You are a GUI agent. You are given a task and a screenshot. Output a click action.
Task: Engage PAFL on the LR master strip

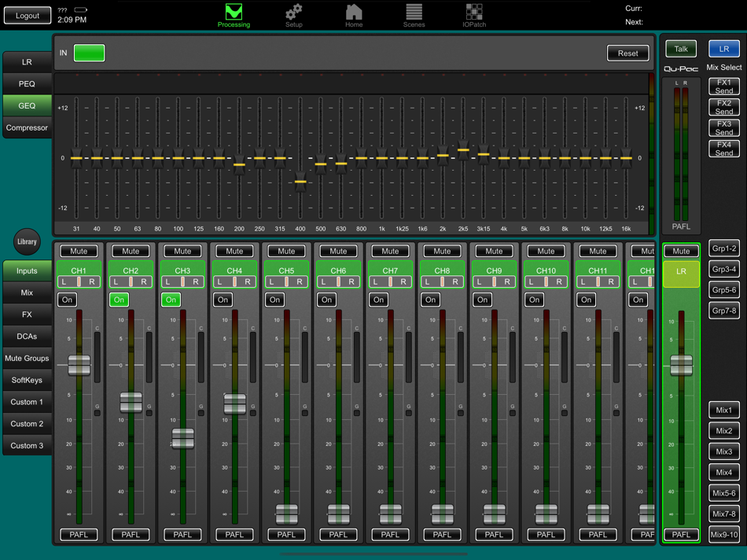(681, 535)
